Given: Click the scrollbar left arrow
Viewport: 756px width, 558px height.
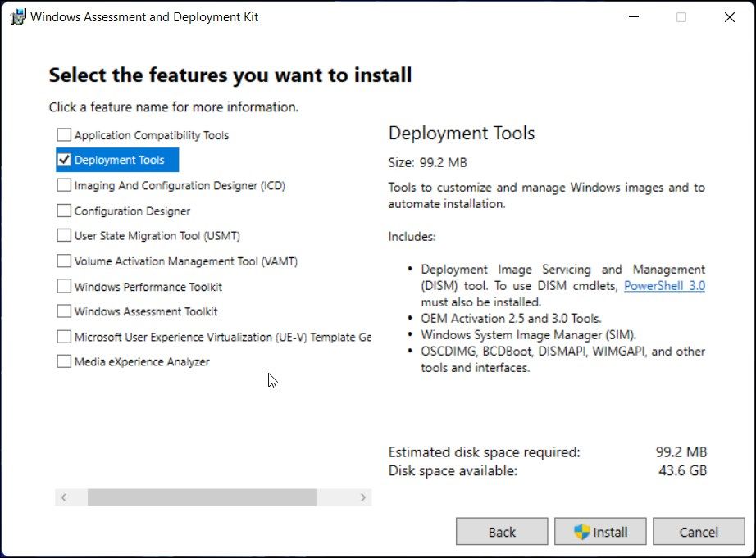Looking at the screenshot, I should coord(66,497).
